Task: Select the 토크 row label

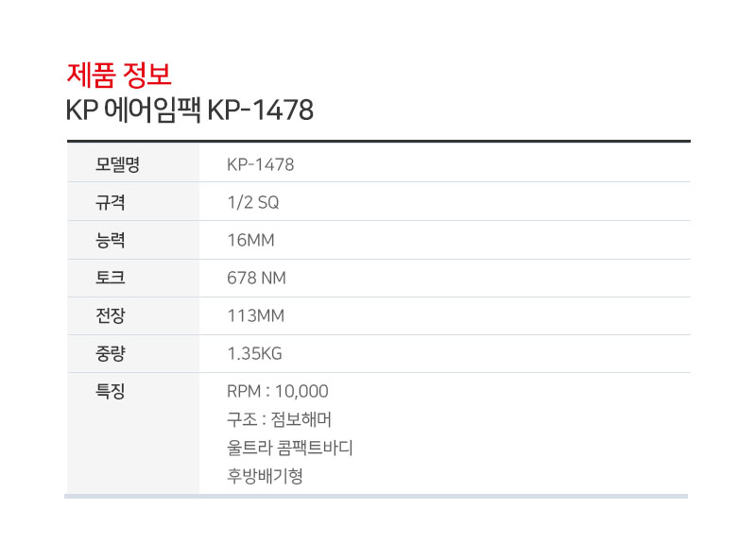Action: 111,278
